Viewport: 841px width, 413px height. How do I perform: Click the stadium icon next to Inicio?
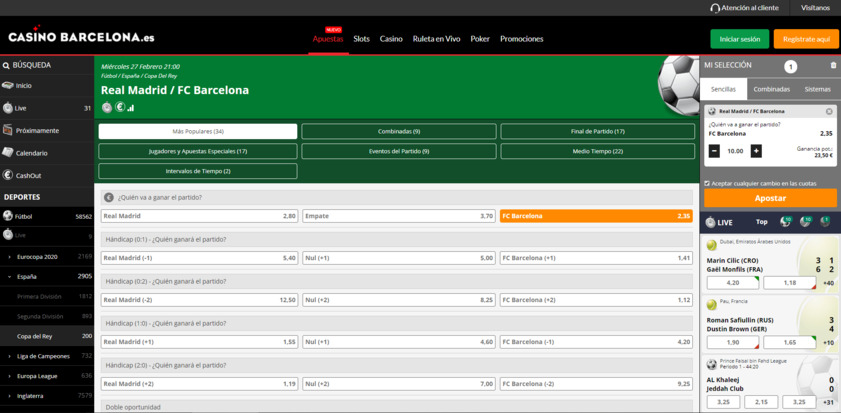click(x=8, y=85)
